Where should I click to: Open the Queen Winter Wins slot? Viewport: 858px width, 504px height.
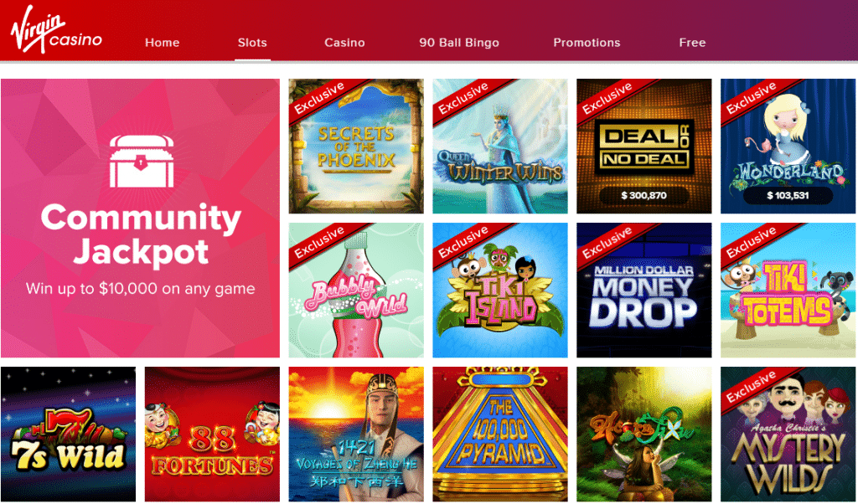(500, 146)
